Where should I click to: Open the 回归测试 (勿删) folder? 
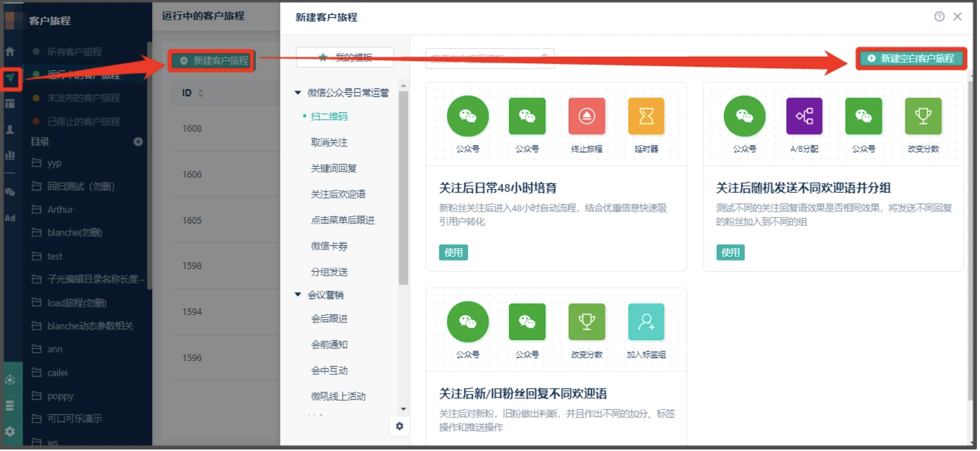pos(82,187)
